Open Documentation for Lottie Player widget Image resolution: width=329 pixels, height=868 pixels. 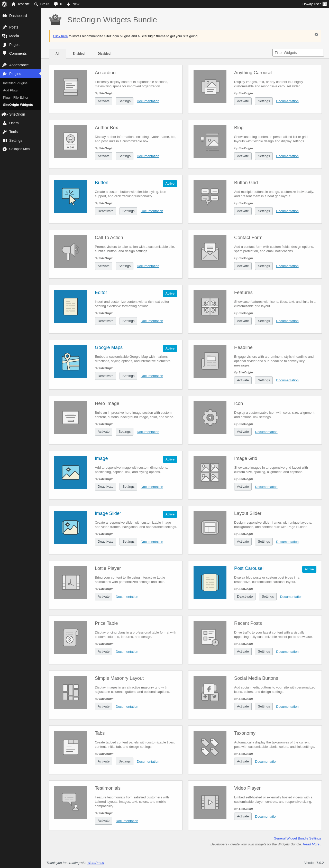[127, 596]
